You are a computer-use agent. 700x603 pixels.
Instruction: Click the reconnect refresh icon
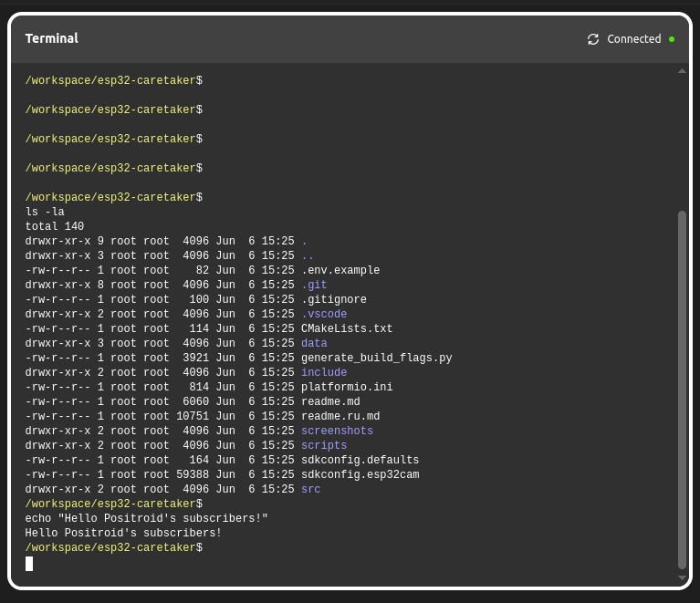pos(593,39)
